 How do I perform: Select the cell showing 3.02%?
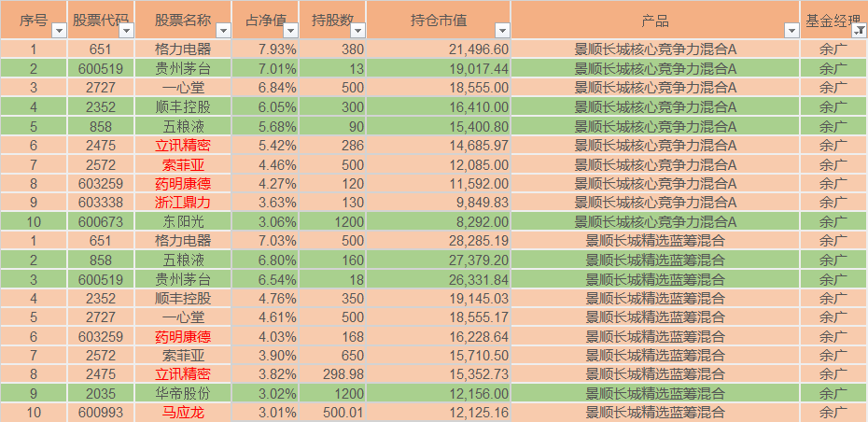(x=265, y=393)
